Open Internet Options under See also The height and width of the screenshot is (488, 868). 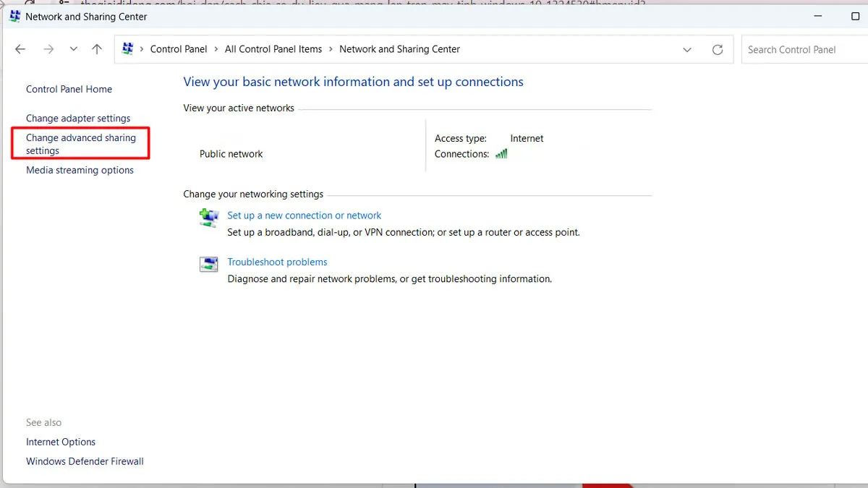coord(61,442)
